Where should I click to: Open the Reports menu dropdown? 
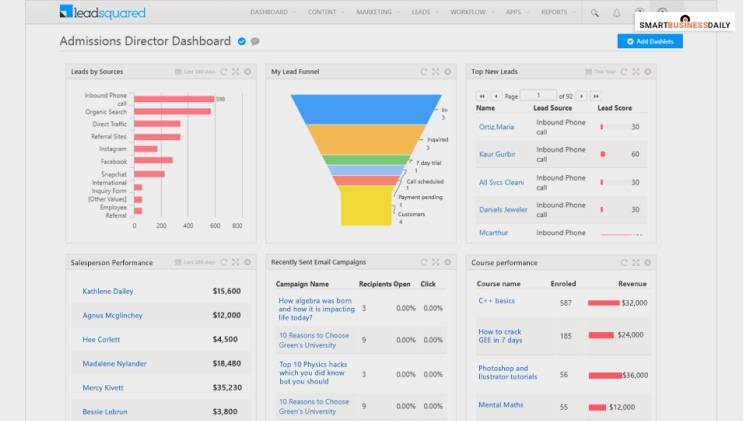558,12
